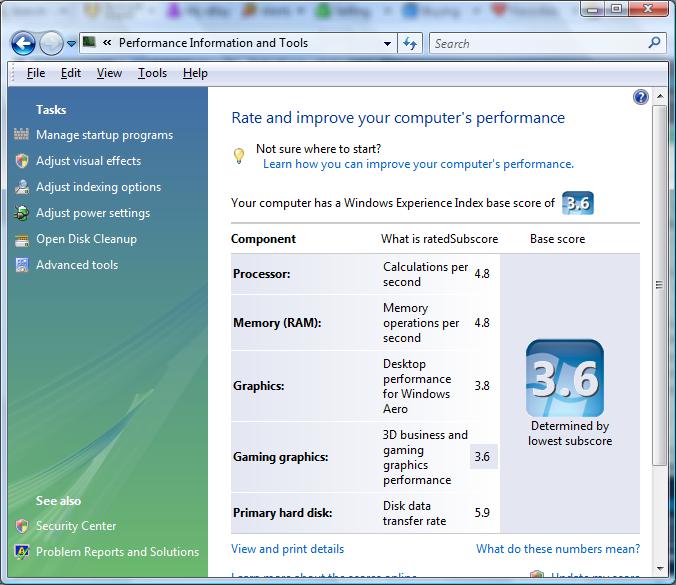The width and height of the screenshot is (676, 585).
Task: Launch Open Disk Cleanup
Action: 86,239
